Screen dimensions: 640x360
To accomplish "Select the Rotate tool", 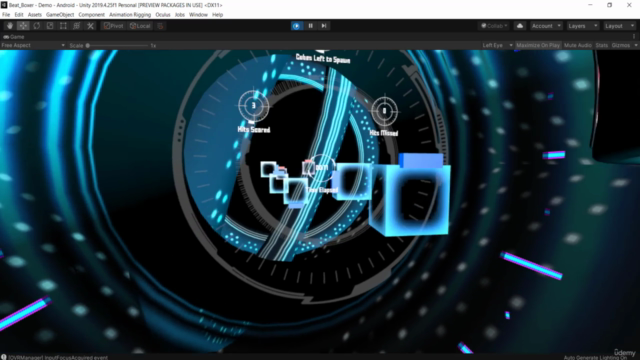I will pyautogui.click(x=37, y=26).
